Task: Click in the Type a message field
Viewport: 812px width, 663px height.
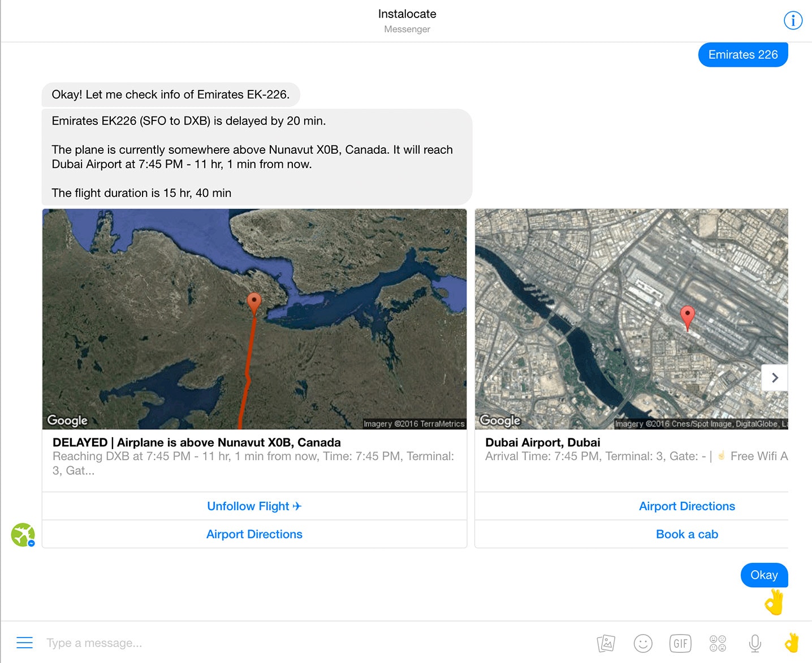Action: point(317,643)
